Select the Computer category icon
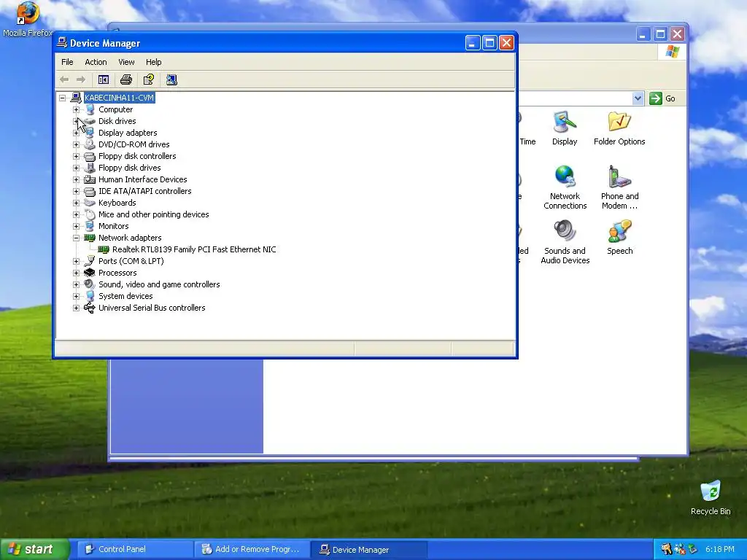Viewport: 747px width, 560px height. point(90,109)
